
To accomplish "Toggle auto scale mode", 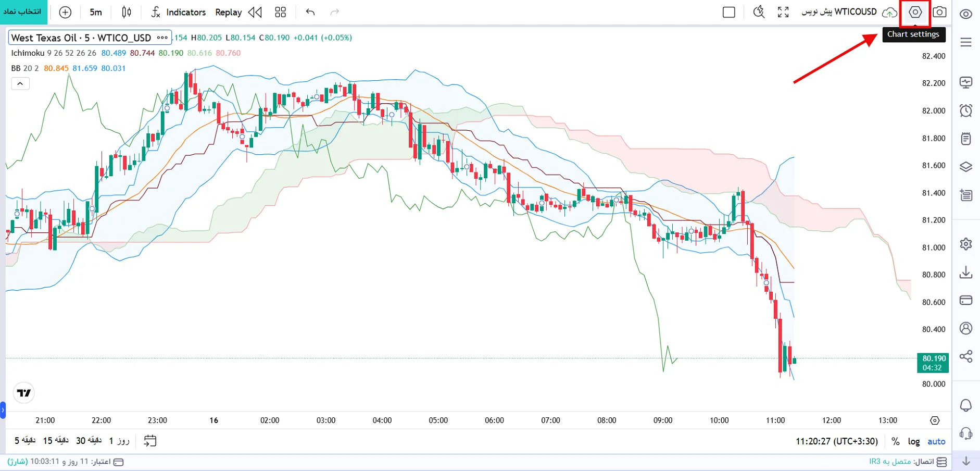I will [936, 441].
